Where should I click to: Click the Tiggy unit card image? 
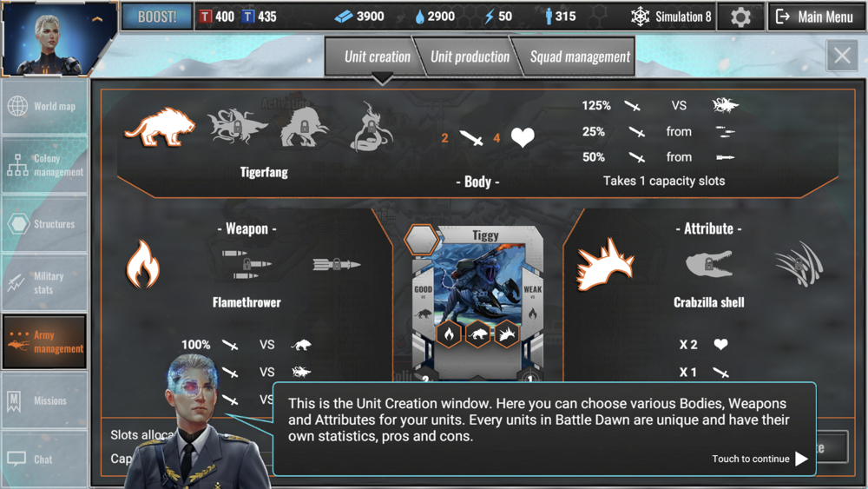477,283
